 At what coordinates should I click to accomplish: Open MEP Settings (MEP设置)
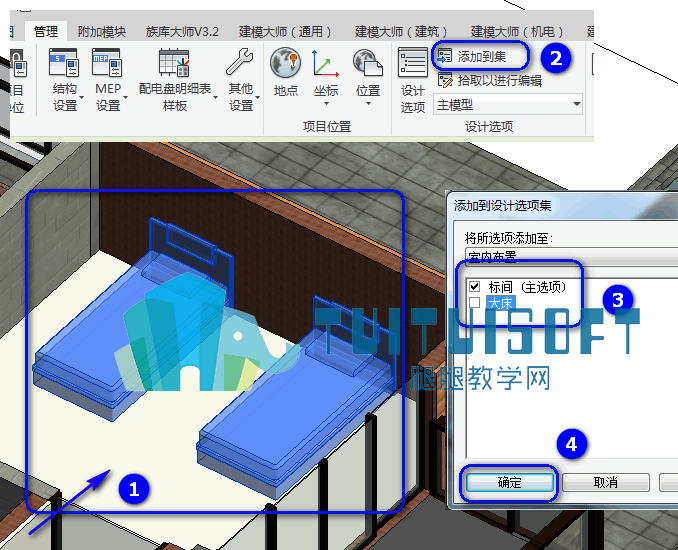pyautogui.click(x=107, y=79)
